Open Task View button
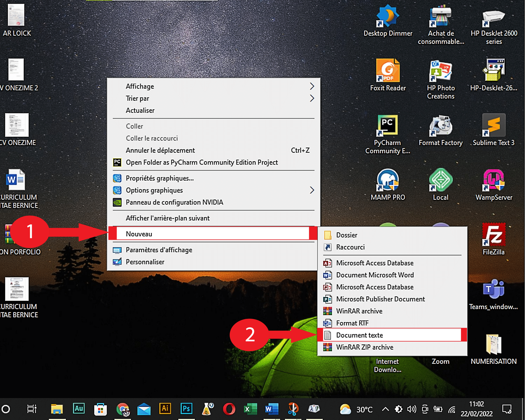The height and width of the screenshot is (420, 525). pos(32,409)
